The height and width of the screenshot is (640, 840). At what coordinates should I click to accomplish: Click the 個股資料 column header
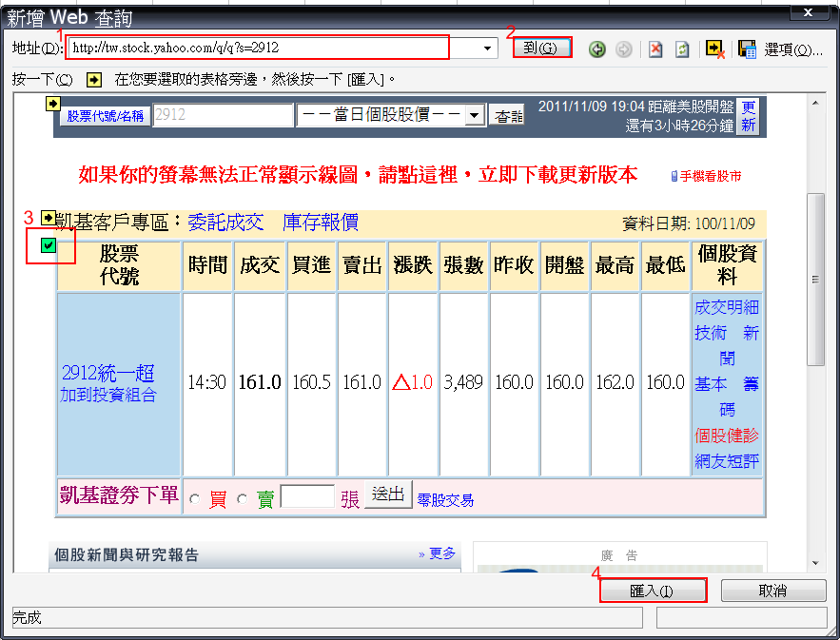[x=727, y=265]
